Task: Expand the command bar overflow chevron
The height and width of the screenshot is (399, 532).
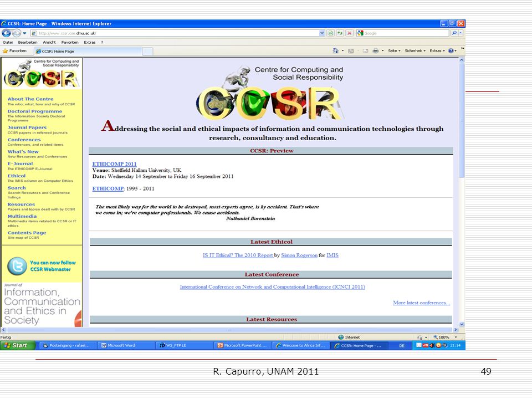Action: tap(462, 49)
